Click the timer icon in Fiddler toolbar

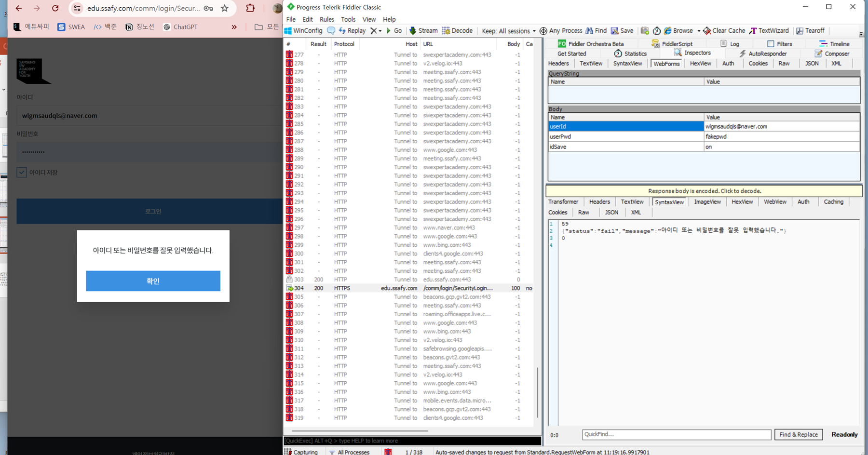657,31
